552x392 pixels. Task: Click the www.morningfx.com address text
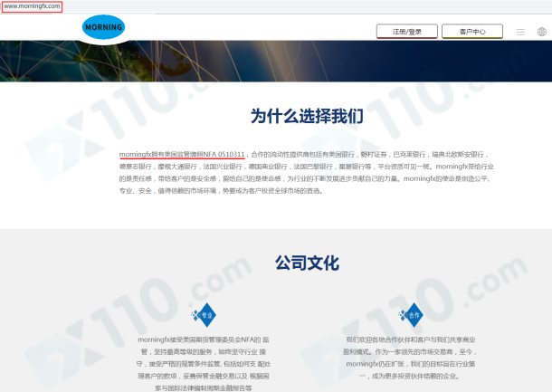click(32, 6)
